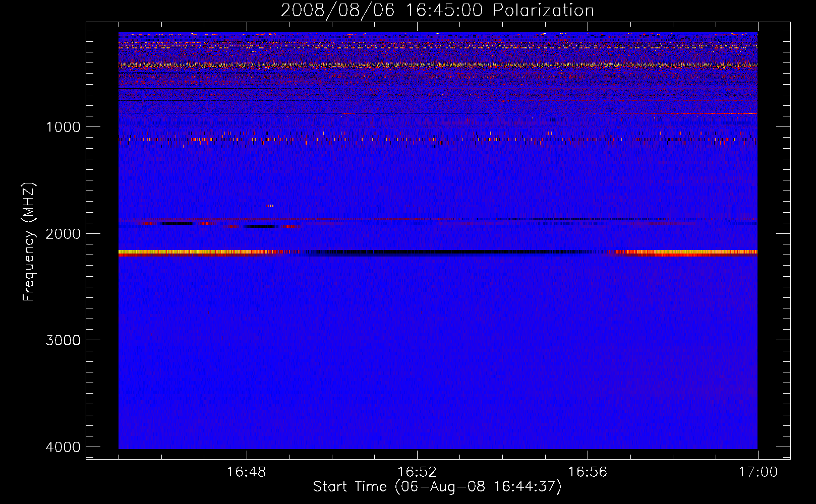816x504 pixels.
Task: Click the 2000 frequency tick label
Action: (63, 233)
